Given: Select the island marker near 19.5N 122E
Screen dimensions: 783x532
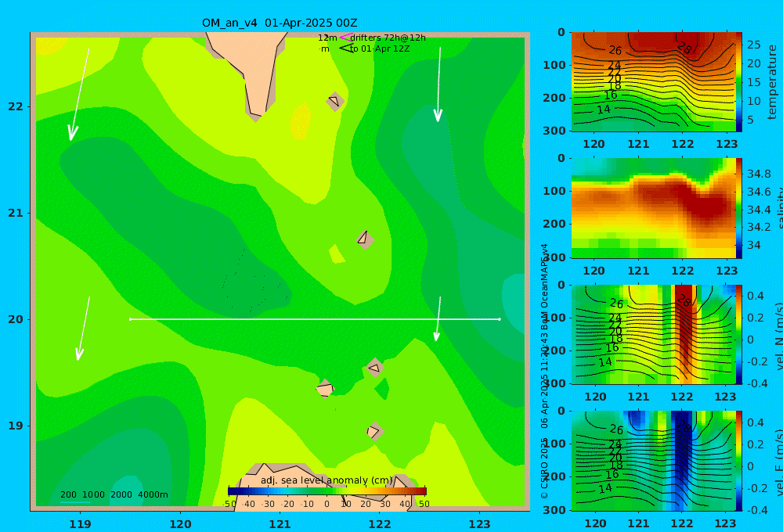Looking at the screenshot, I should click(x=374, y=368).
